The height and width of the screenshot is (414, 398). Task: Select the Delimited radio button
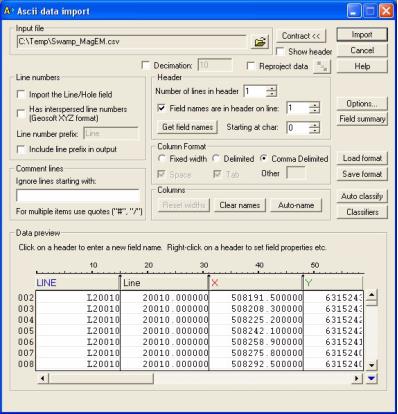pos(216,159)
